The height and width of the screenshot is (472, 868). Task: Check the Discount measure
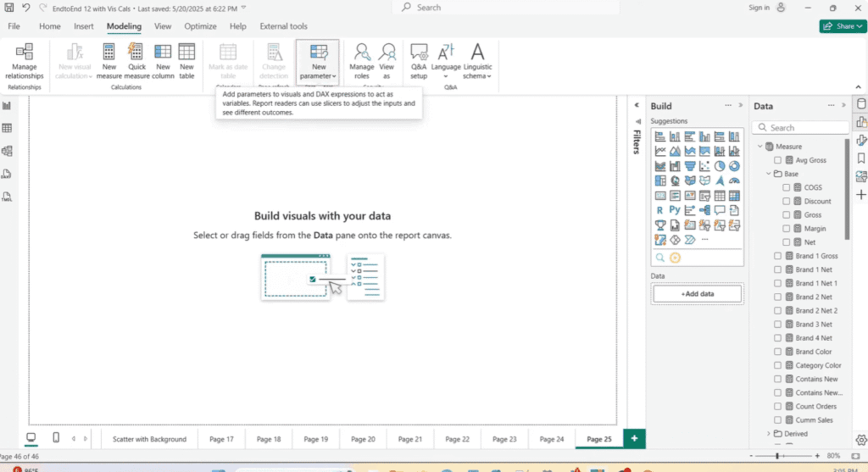click(x=786, y=201)
